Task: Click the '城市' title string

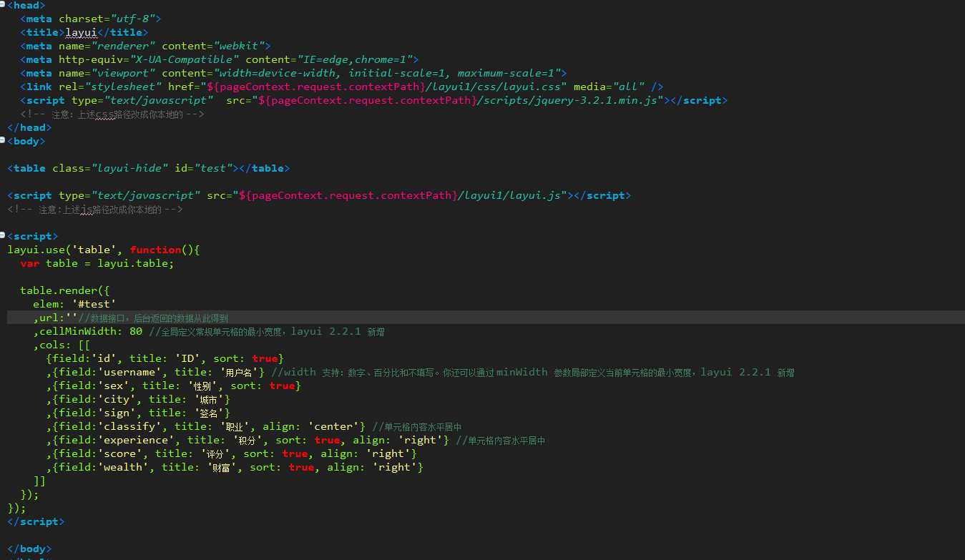Action: tap(210, 399)
